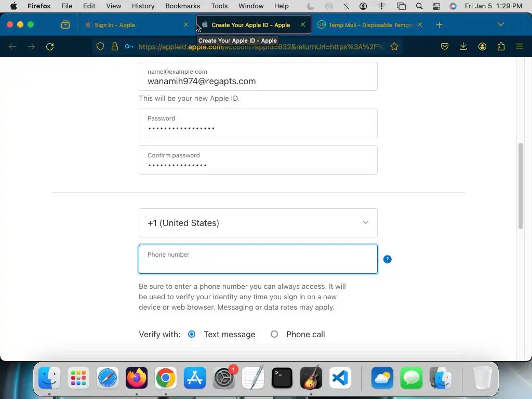Open the tracking protection shield icon
The image size is (532, 399).
click(100, 46)
